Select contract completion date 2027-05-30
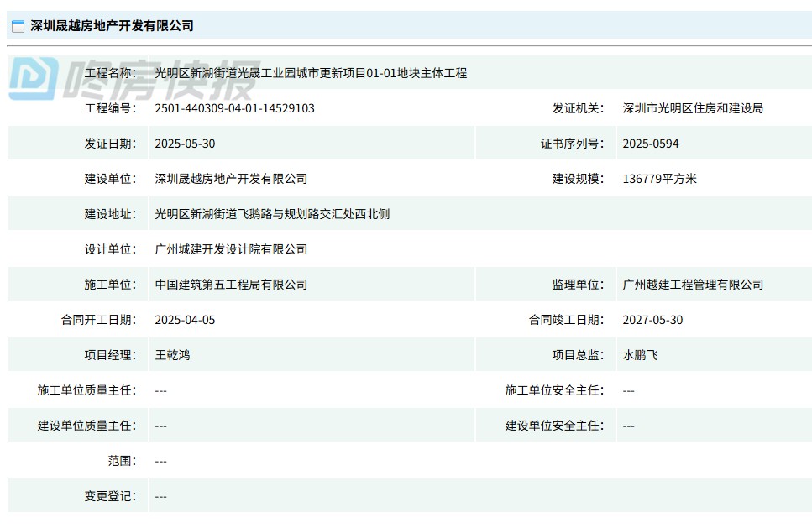 coord(652,320)
